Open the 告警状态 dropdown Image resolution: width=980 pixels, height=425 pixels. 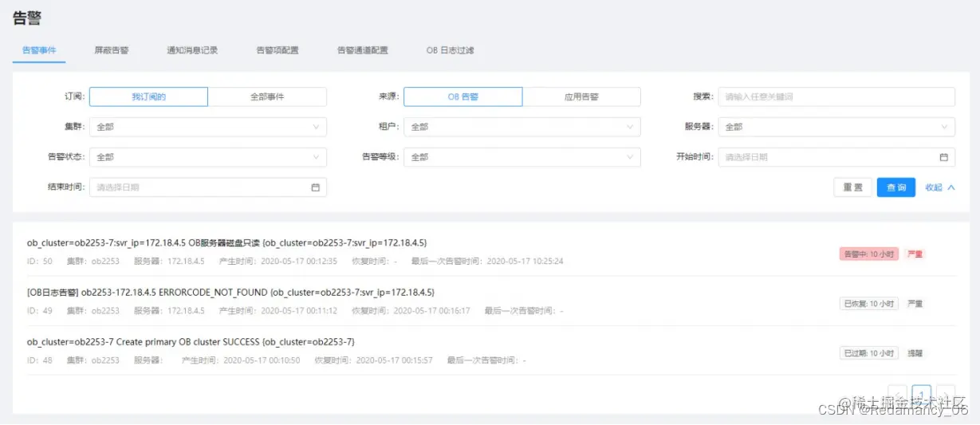click(208, 157)
